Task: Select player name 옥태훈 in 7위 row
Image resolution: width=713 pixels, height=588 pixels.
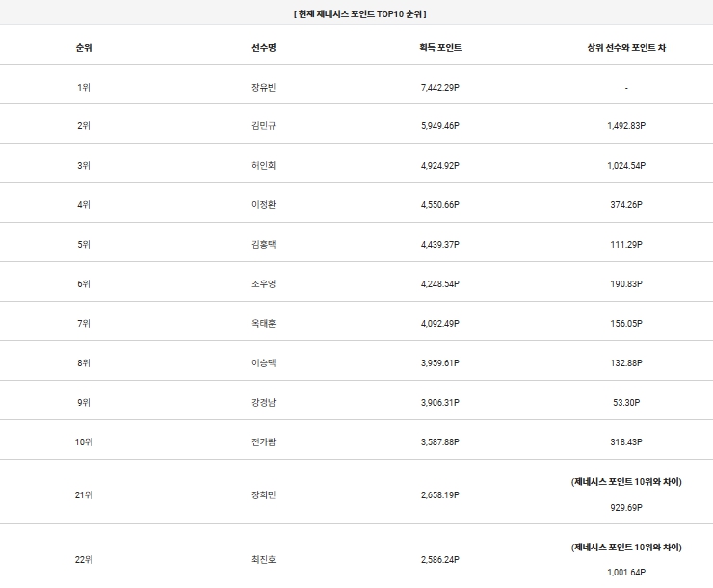Action: [263, 323]
